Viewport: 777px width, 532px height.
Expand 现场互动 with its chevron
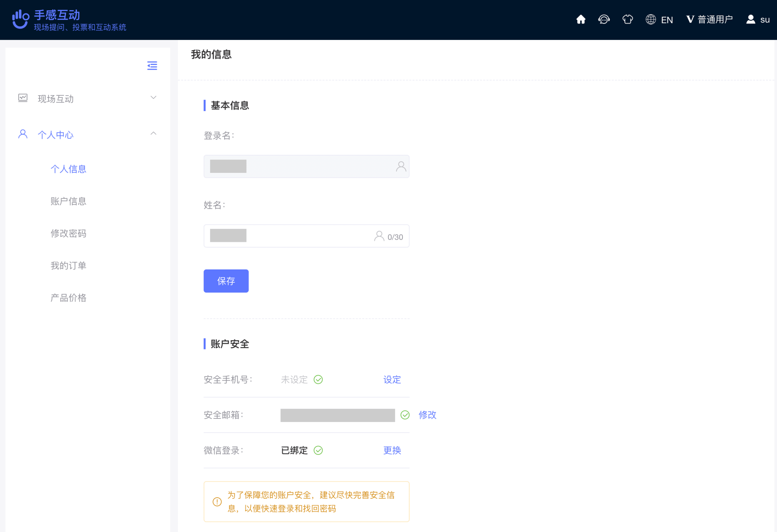153,98
